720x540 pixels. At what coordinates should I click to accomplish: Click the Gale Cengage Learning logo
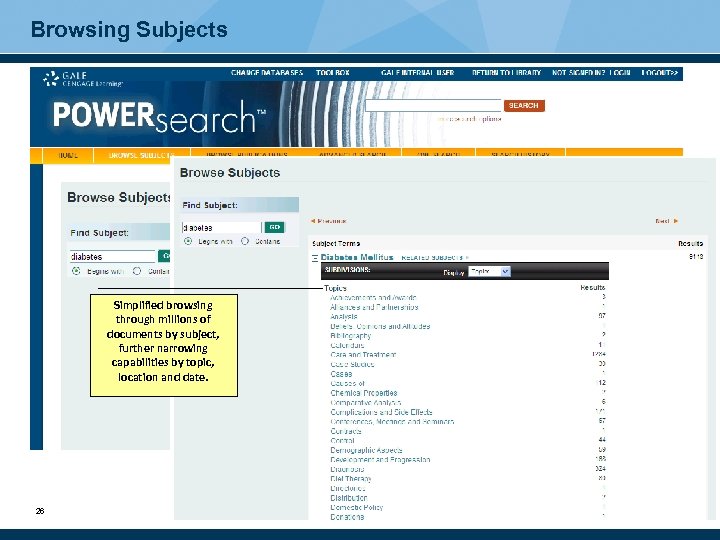click(x=83, y=78)
